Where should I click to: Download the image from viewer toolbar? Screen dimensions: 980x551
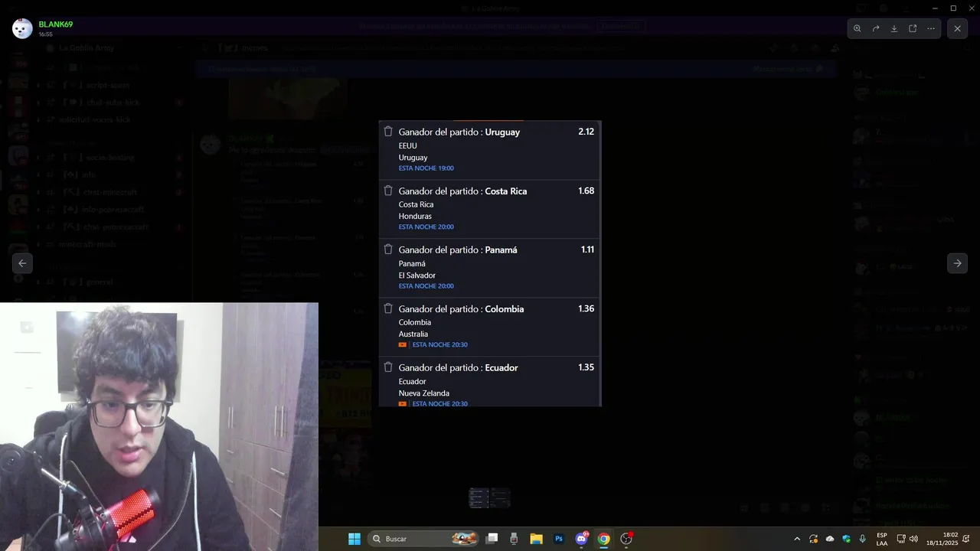[x=894, y=28]
